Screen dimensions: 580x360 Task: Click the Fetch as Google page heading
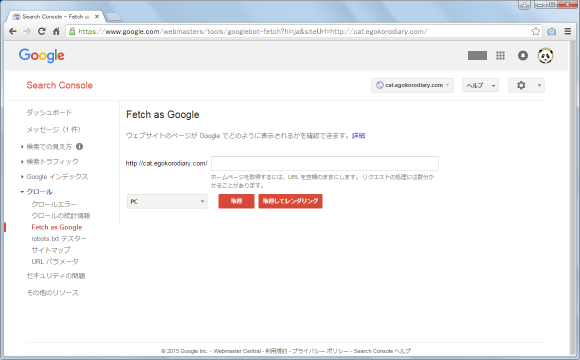[163, 115]
